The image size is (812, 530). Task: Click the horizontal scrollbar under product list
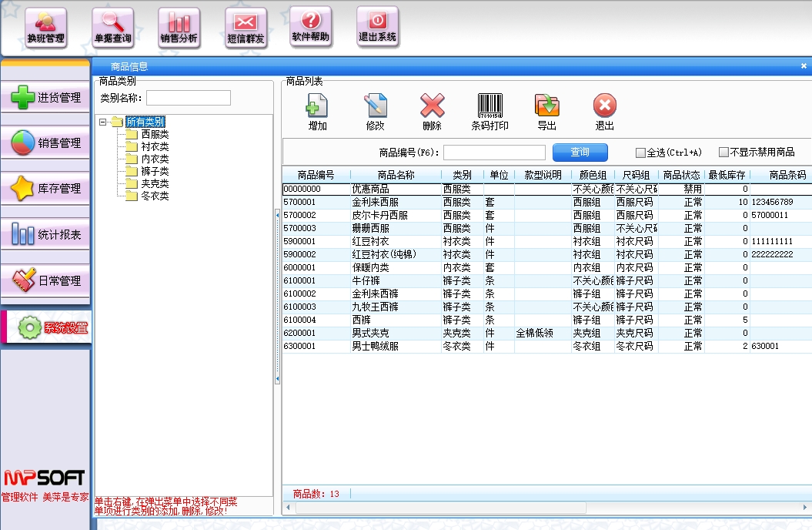[x=539, y=508]
